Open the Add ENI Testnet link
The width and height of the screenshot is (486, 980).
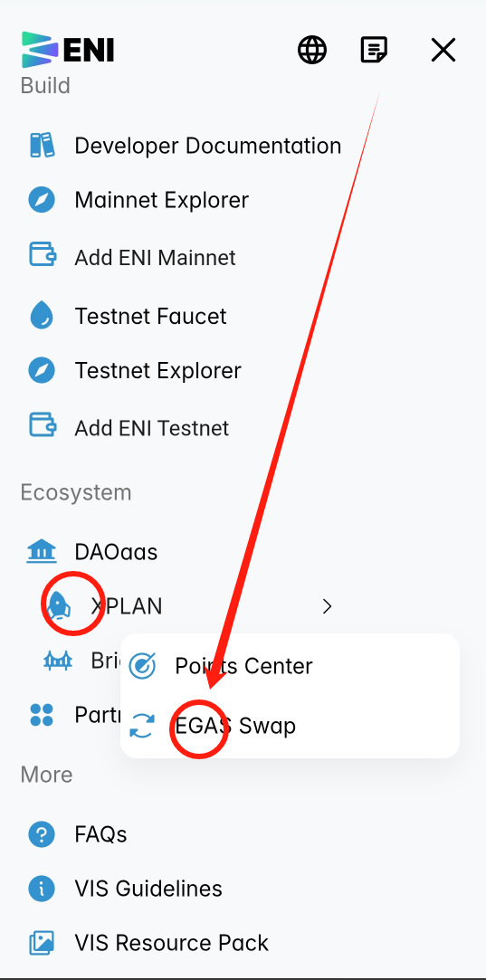(x=152, y=428)
